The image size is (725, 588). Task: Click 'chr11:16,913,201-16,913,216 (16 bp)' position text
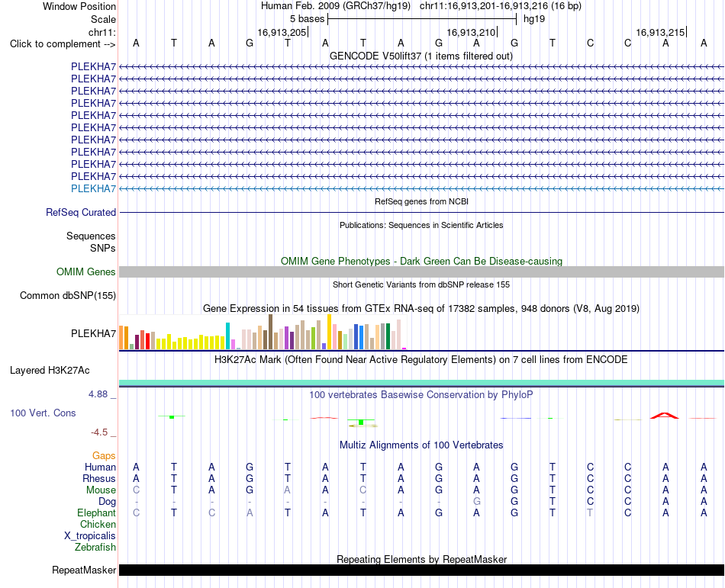point(501,6)
